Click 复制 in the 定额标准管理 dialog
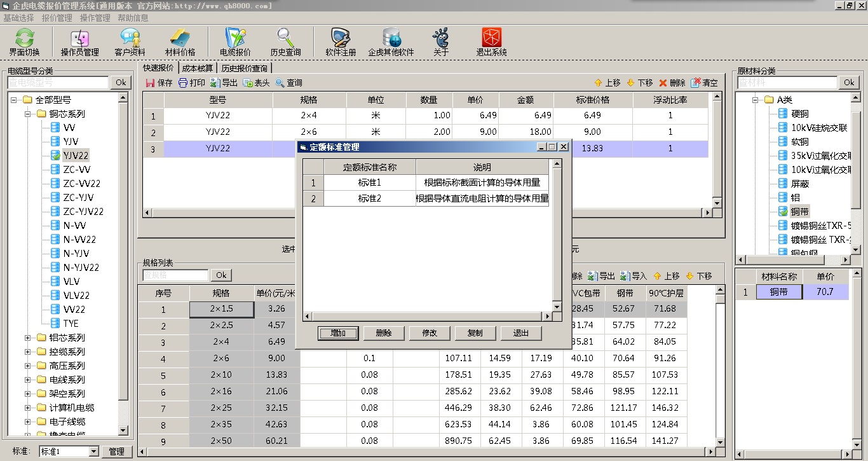 point(475,333)
